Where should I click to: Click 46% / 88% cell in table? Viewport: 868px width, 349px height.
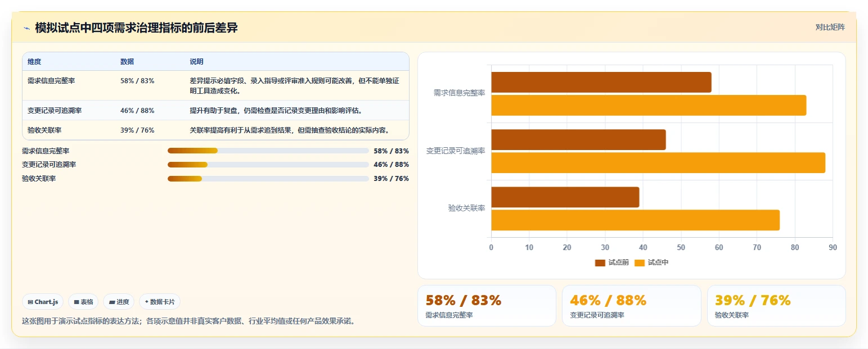(x=137, y=111)
